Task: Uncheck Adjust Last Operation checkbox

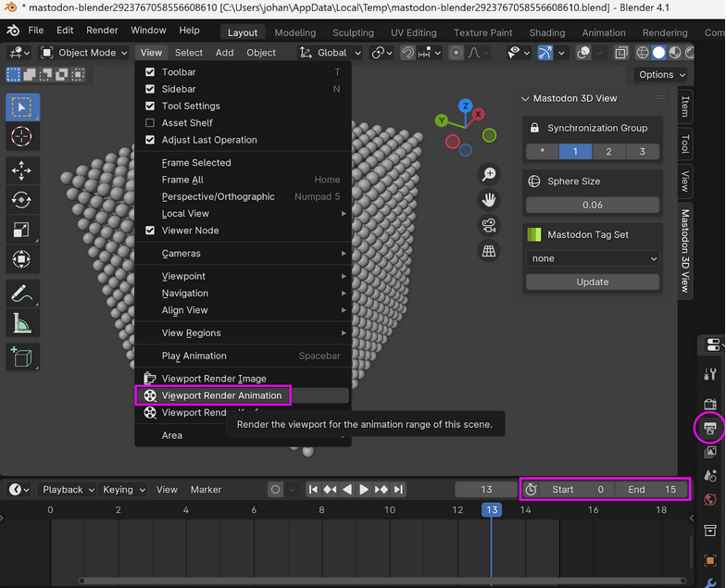Action: 150,140
